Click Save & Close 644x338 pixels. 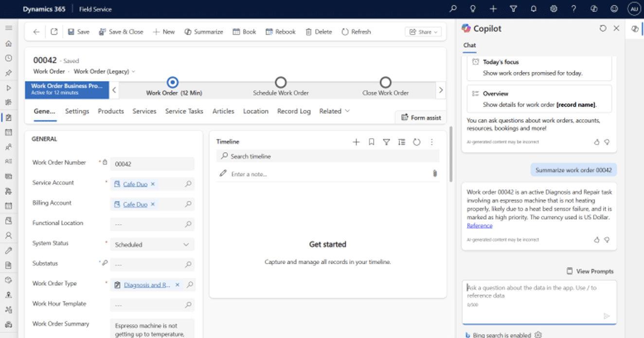[121, 32]
